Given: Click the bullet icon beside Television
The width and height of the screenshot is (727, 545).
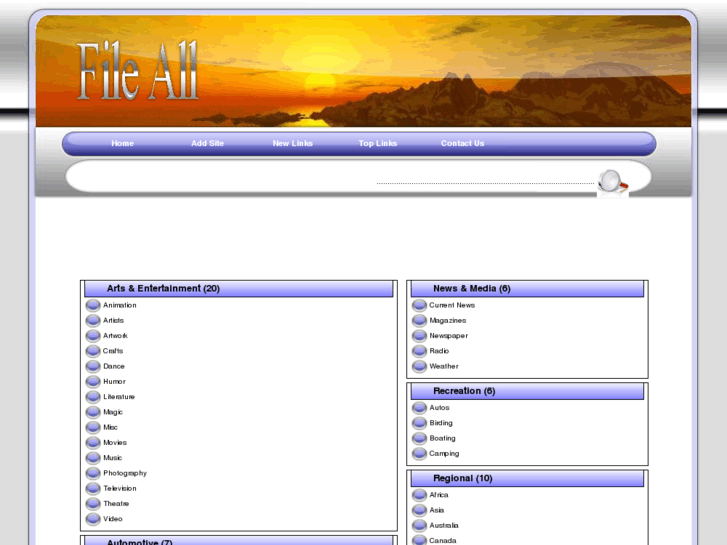Looking at the screenshot, I should [93, 488].
